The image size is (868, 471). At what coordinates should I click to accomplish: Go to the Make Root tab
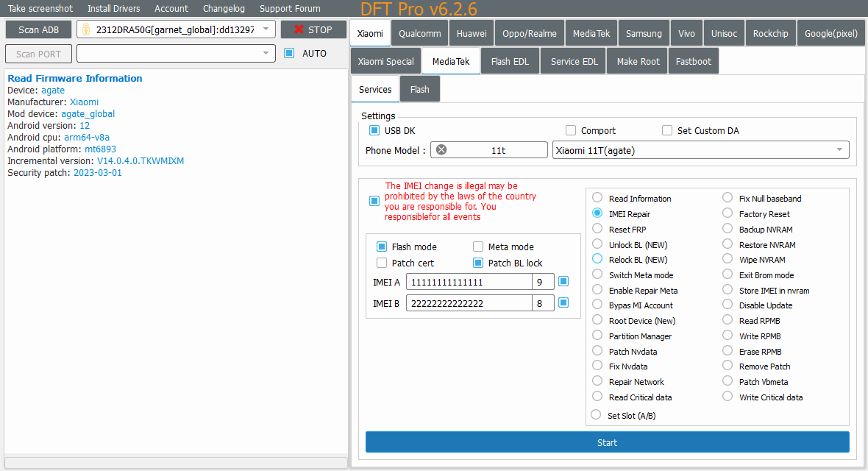[638, 61]
